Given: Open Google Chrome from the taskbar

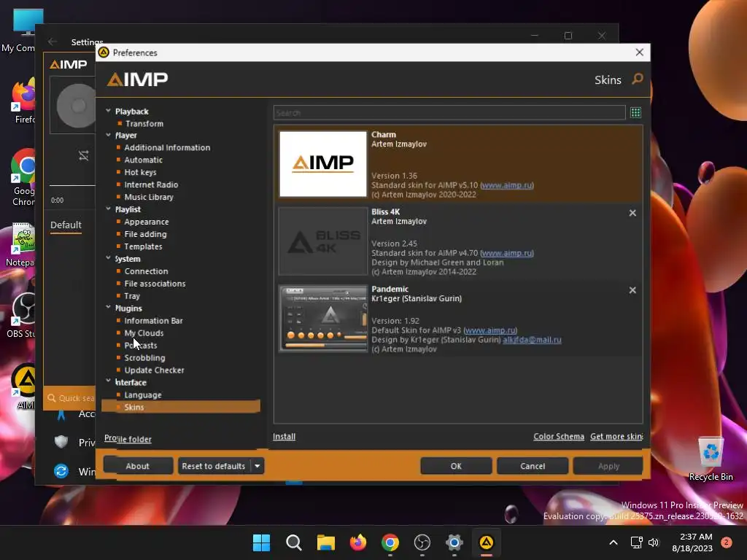Looking at the screenshot, I should tap(390, 542).
